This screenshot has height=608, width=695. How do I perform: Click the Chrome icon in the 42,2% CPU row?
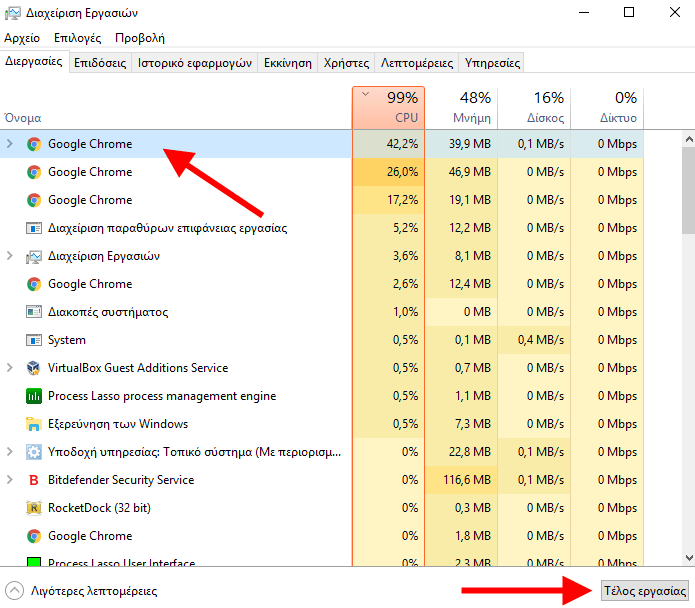pyautogui.click(x=34, y=144)
